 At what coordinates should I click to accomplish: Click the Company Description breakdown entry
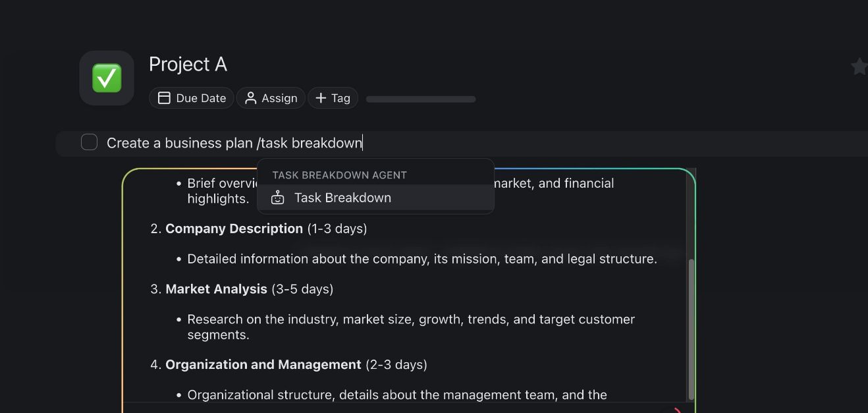(x=234, y=229)
